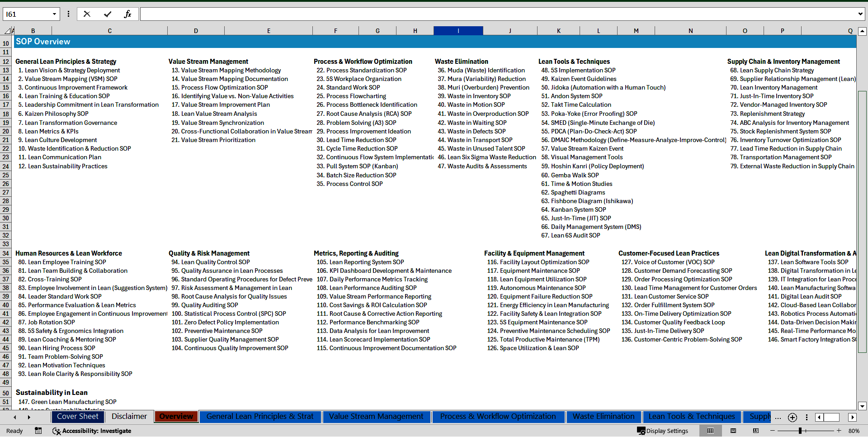This screenshot has width=868, height=437.
Task: Click inside the formula bar input
Action: point(497,14)
